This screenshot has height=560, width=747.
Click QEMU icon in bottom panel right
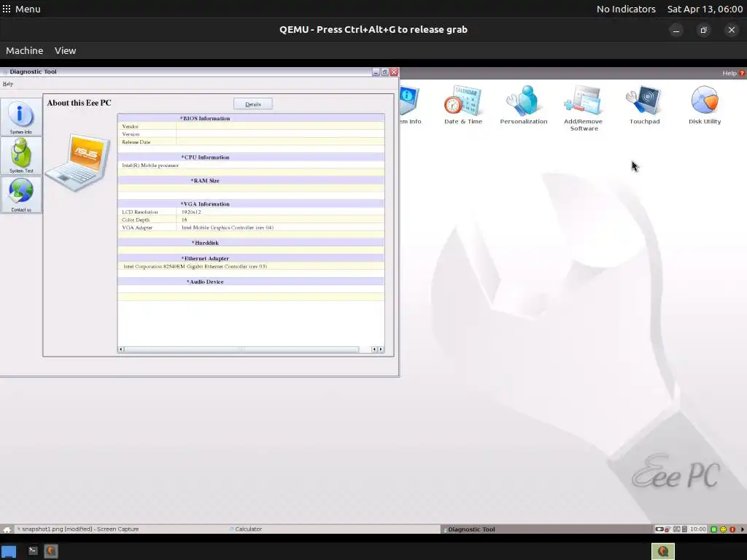(x=662, y=551)
